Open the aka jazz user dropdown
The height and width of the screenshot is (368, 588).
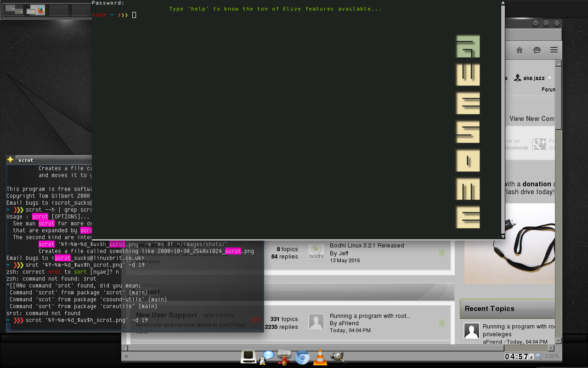tap(533, 78)
